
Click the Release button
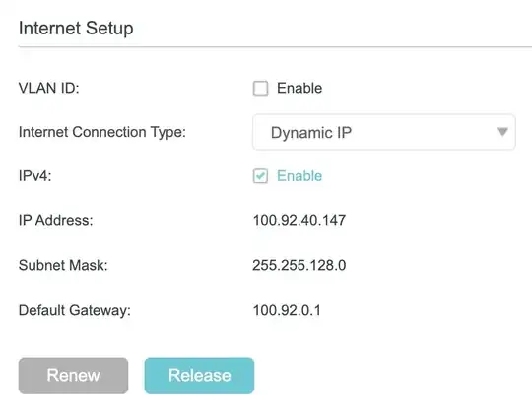coord(199,375)
